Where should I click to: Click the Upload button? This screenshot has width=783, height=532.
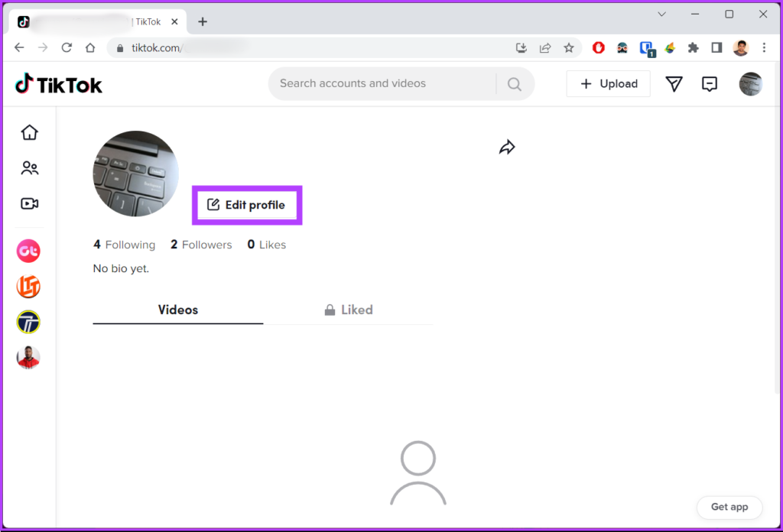pyautogui.click(x=609, y=84)
